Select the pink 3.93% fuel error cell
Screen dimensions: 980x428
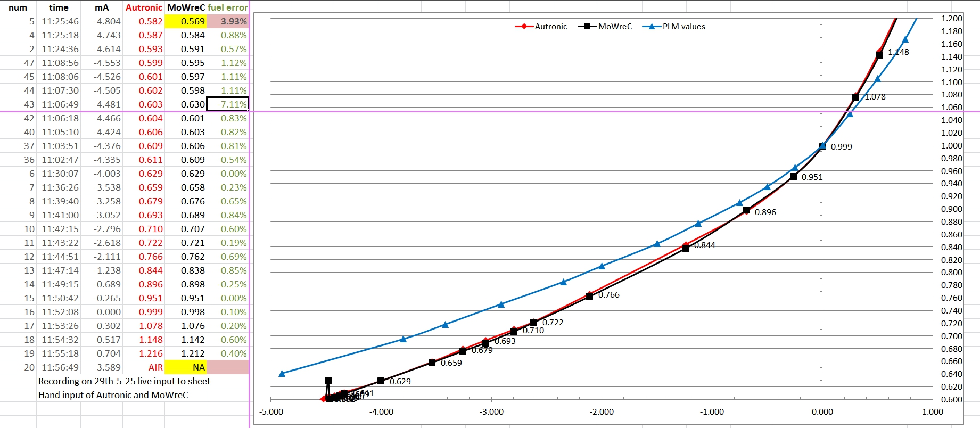click(228, 21)
